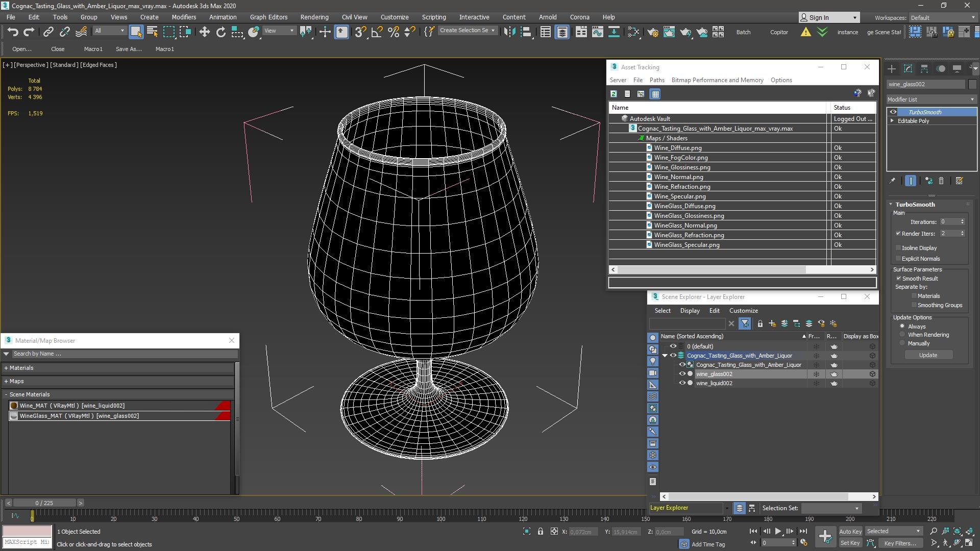This screenshot has width=980, height=551.
Task: Click the Save As... macro button
Action: [x=129, y=49]
